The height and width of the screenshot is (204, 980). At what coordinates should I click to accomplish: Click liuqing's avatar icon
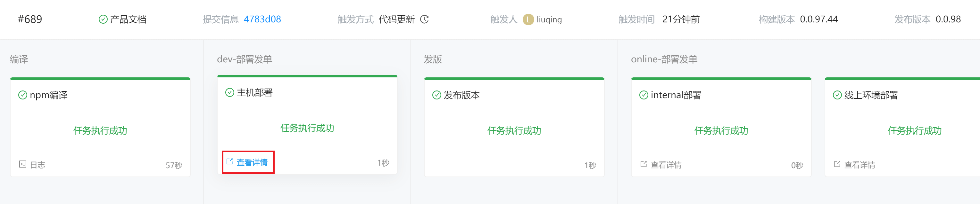528,19
